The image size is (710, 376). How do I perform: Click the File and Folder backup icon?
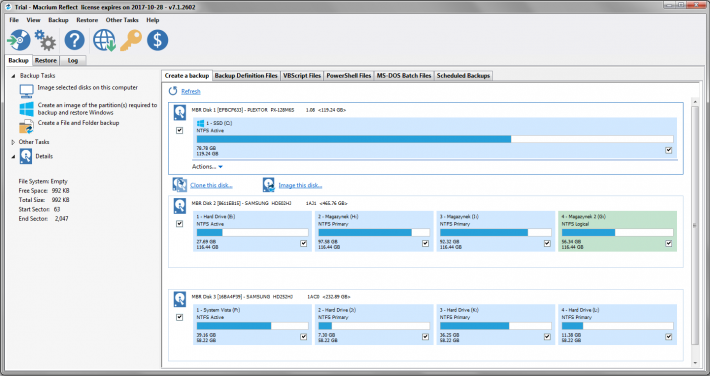[x=26, y=126]
